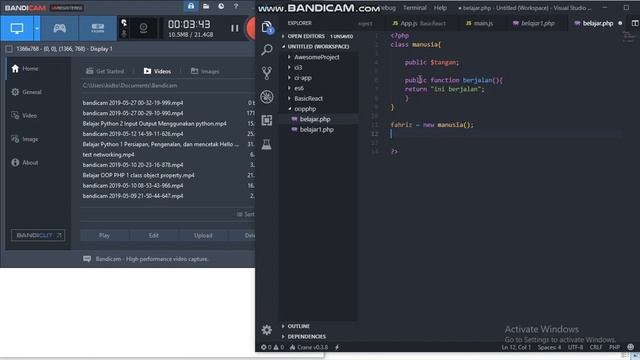Switch to belajar1.php editor tab
Image resolution: width=640 pixels, height=360 pixels.
point(534,23)
